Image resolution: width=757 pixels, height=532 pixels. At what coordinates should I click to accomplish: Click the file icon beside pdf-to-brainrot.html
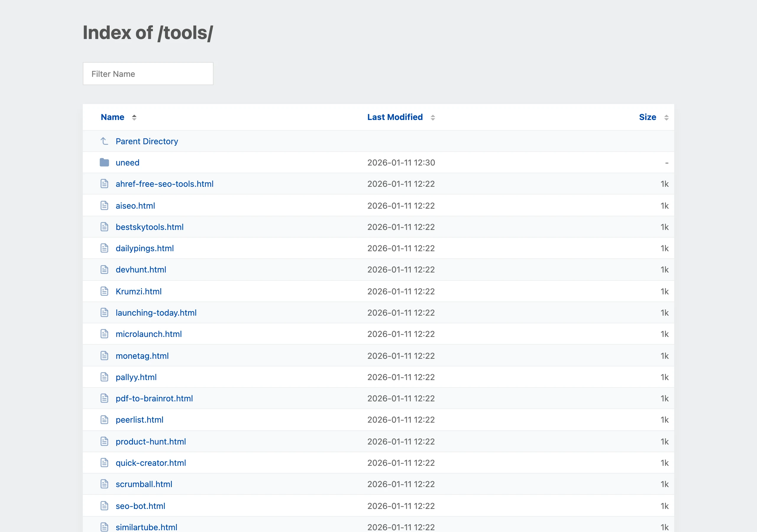coord(104,398)
